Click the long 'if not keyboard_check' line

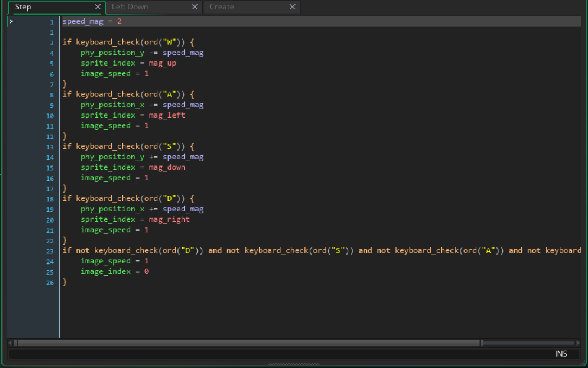tap(322, 251)
